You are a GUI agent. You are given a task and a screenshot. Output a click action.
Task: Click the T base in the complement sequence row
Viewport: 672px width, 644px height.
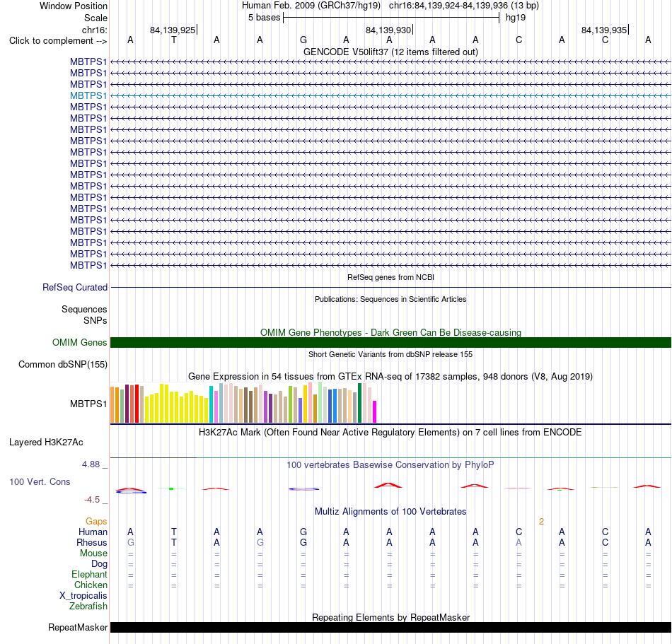173,40
